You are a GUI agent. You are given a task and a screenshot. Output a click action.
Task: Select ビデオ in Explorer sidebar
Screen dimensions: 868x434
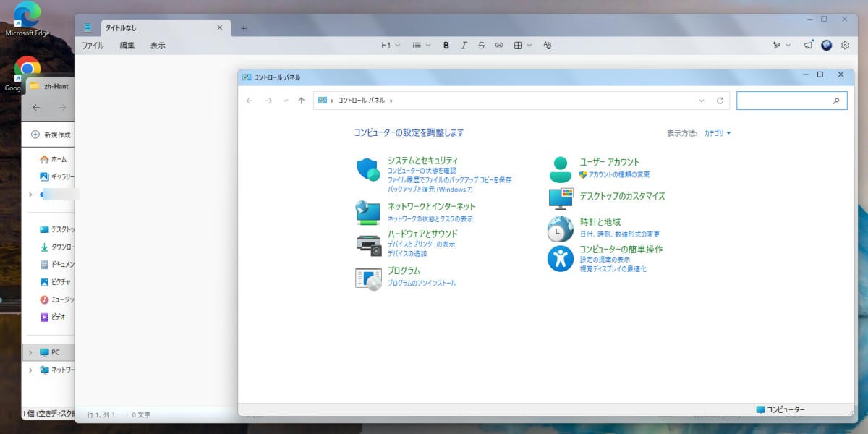click(52, 316)
